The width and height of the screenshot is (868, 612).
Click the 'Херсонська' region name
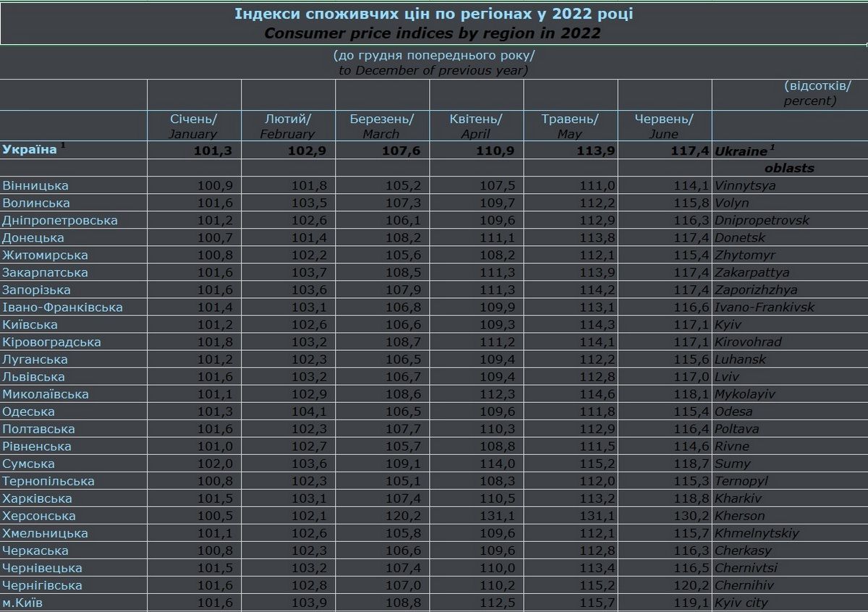pos(39,516)
